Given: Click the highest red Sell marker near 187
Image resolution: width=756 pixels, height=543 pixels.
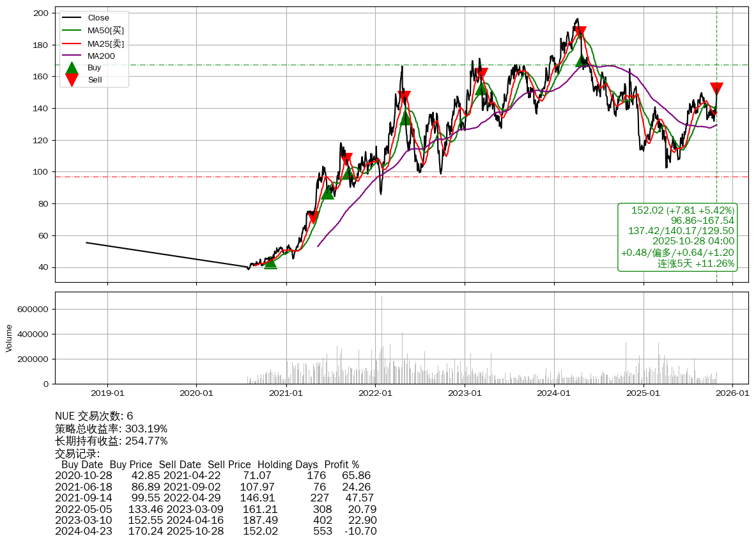Looking at the screenshot, I should 580,33.
